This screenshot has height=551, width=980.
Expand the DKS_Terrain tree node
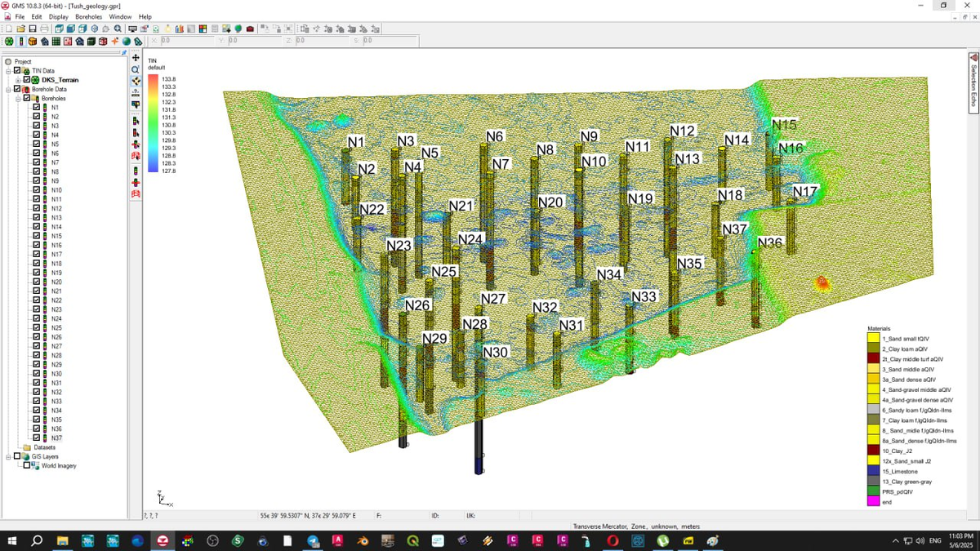18,80
